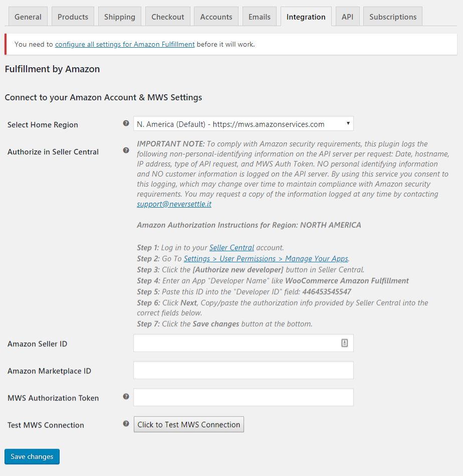This screenshot has width=463, height=476.
Task: Open the Home Region dropdown
Action: point(243,123)
